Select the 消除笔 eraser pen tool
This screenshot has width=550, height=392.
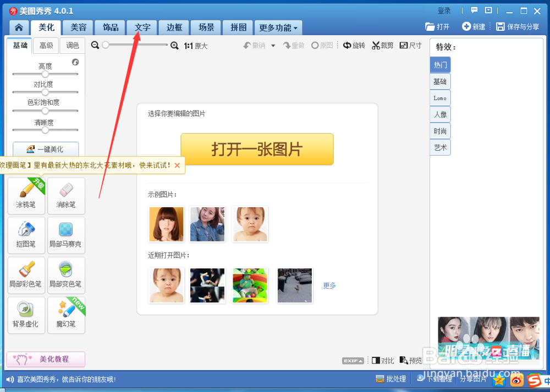(x=66, y=196)
